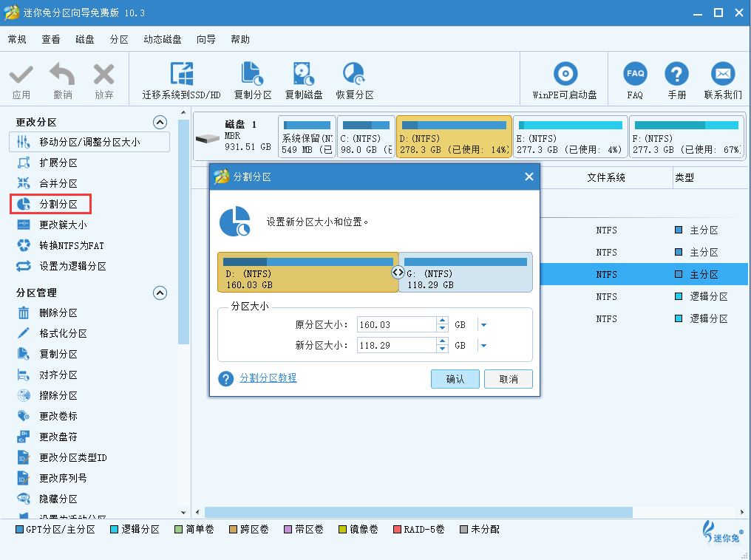Select 移动分区/调整分区大小 in sidebar
This screenshot has height=560, width=751.
(x=89, y=142)
